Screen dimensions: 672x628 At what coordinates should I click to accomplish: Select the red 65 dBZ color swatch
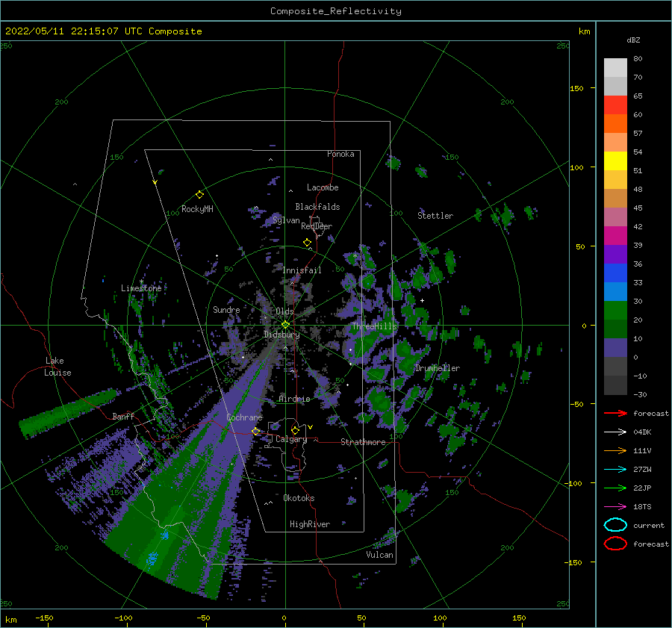(615, 105)
